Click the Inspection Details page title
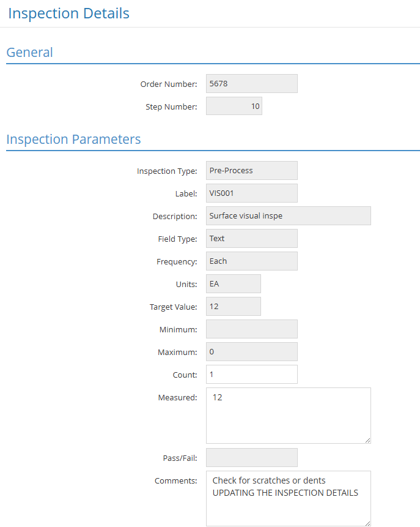 (x=68, y=13)
